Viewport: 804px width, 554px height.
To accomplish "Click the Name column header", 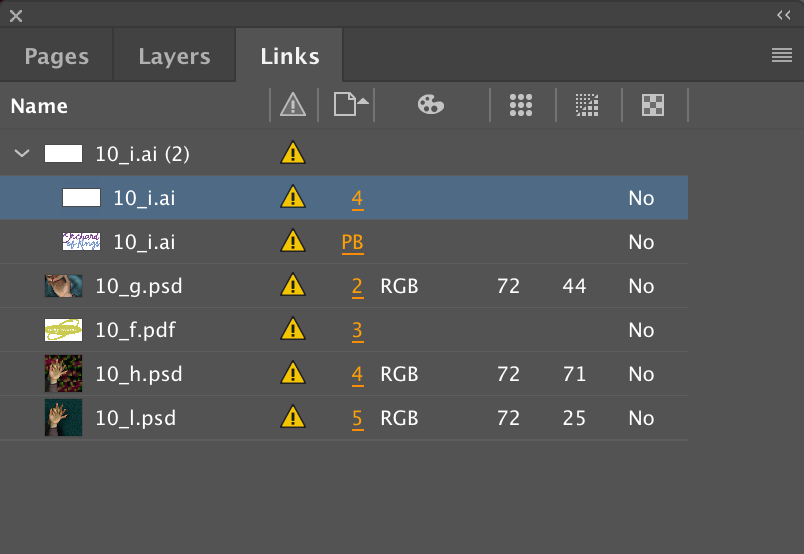I will tap(39, 106).
